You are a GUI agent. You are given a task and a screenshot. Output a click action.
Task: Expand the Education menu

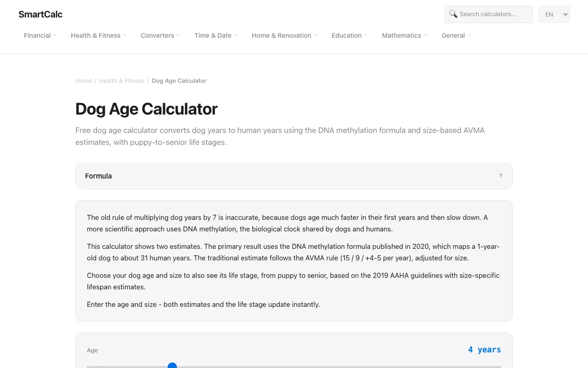350,35
